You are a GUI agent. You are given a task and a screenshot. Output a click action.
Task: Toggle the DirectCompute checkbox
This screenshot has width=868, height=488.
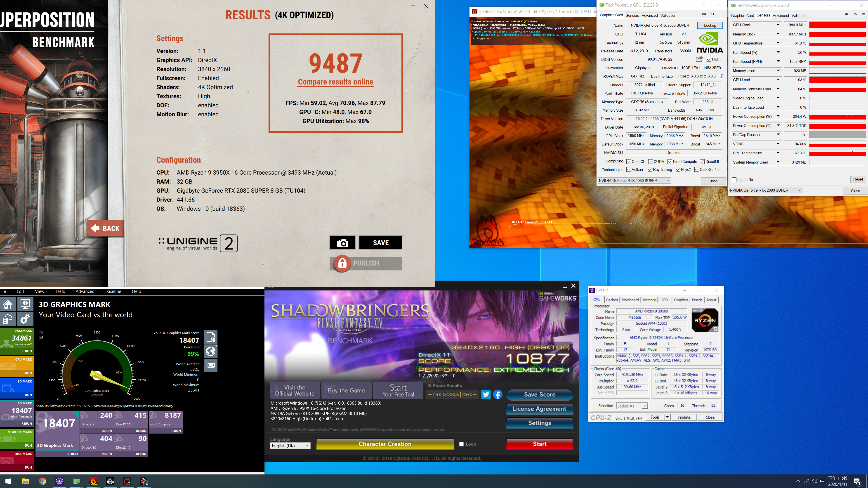tap(670, 162)
